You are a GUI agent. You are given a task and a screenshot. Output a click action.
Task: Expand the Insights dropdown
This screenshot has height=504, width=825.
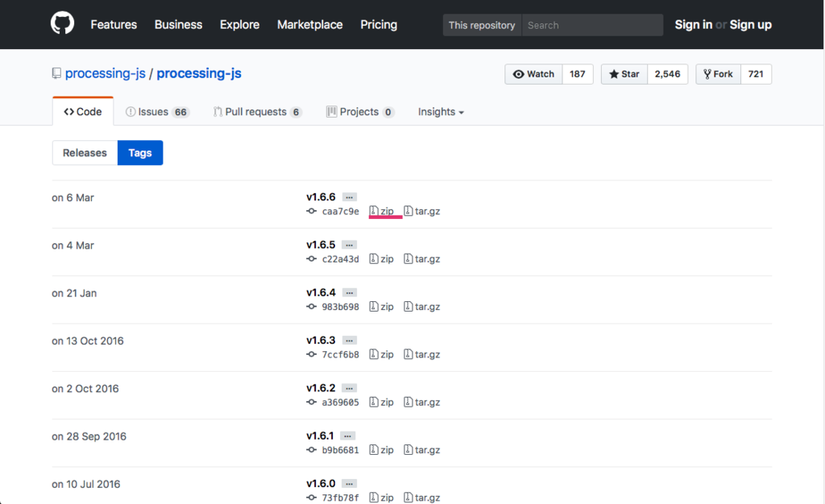point(441,112)
